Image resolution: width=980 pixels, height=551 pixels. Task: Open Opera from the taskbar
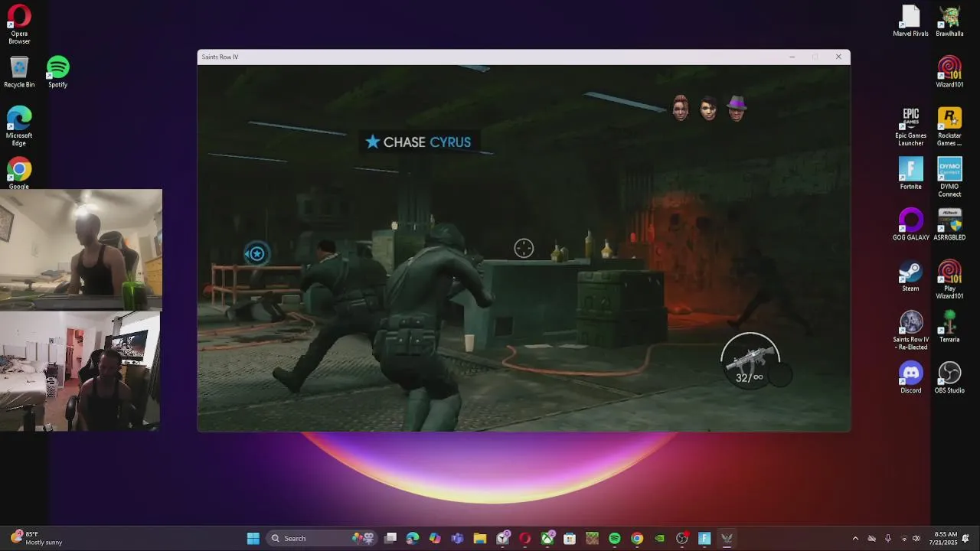[x=524, y=539]
